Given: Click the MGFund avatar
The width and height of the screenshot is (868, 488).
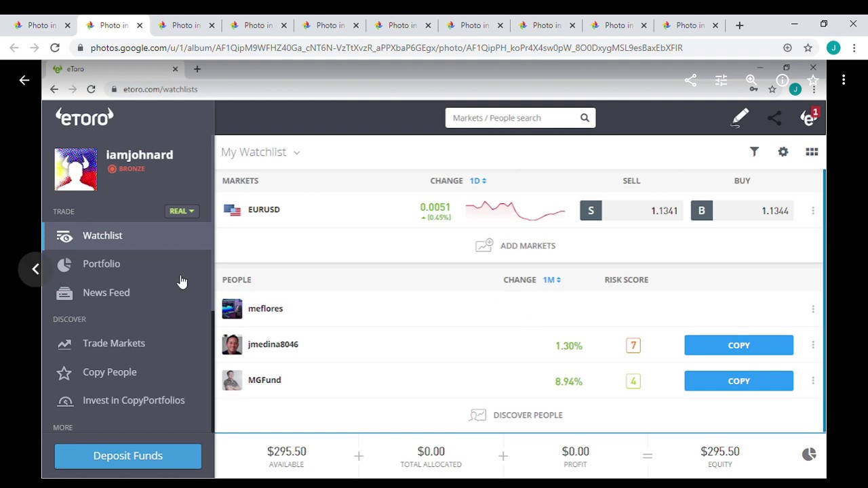Looking at the screenshot, I should pyautogui.click(x=232, y=380).
